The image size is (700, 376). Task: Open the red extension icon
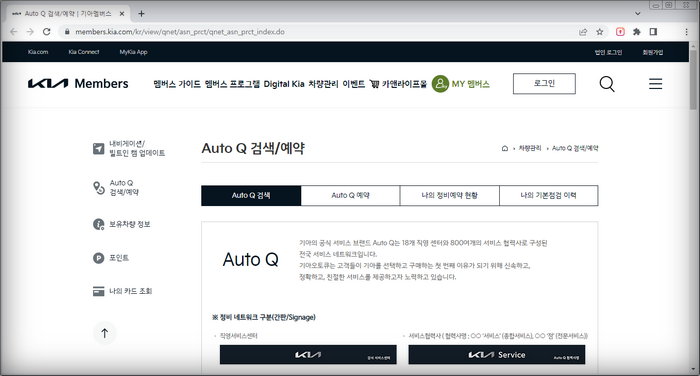pos(620,32)
